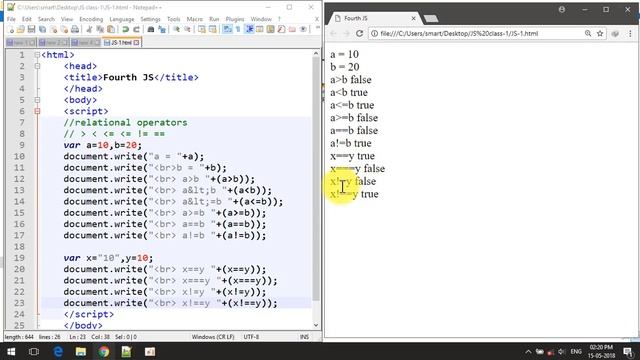Screen dimensions: 640x360
Task: Open Task View on the taskbar
Action: tap(34, 351)
